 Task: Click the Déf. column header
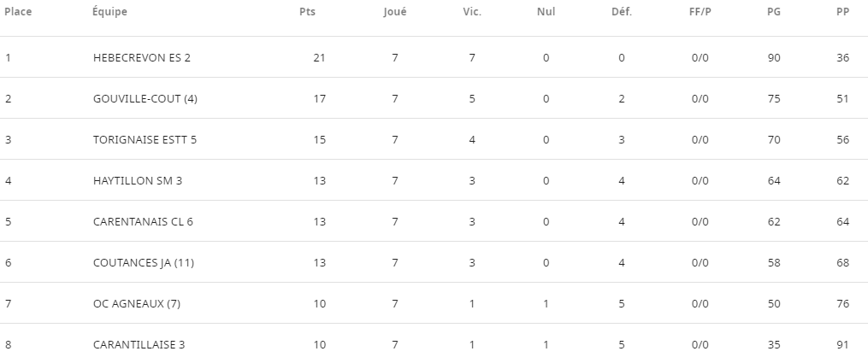(622, 12)
